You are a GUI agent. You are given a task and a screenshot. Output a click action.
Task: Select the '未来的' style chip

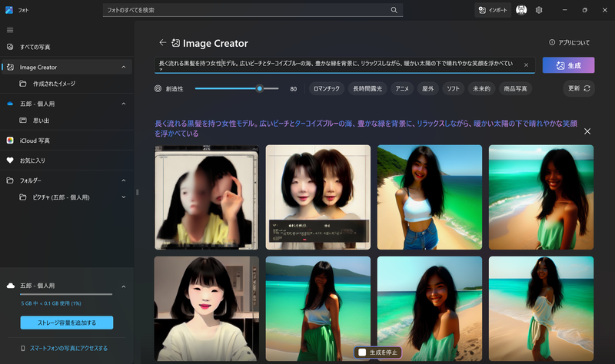(482, 88)
